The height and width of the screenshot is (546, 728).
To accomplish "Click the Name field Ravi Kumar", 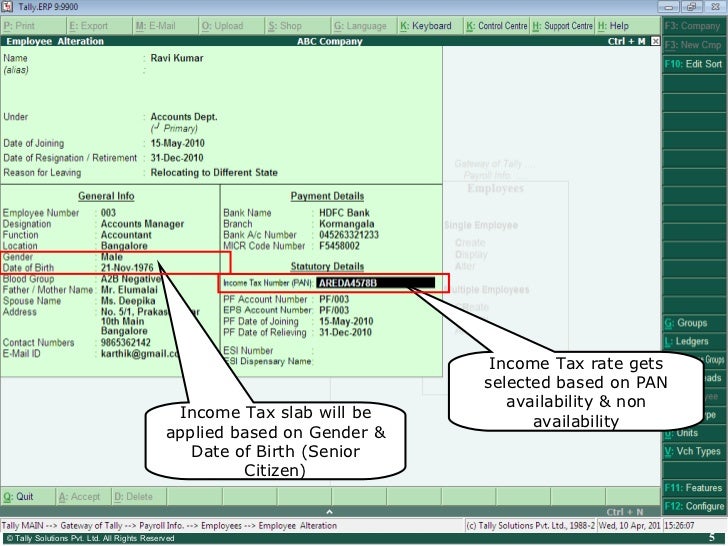I will coord(177,58).
